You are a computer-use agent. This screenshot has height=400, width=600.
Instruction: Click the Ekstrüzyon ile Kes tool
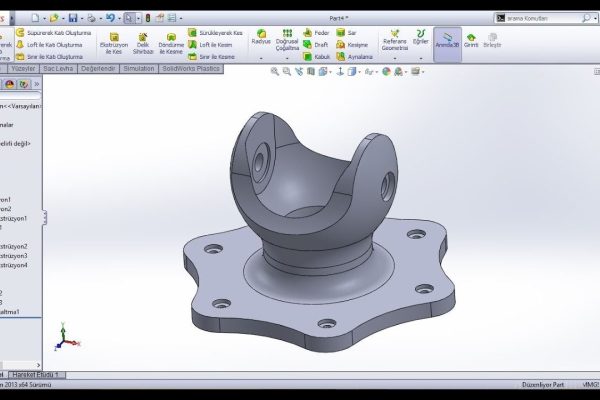(114, 45)
